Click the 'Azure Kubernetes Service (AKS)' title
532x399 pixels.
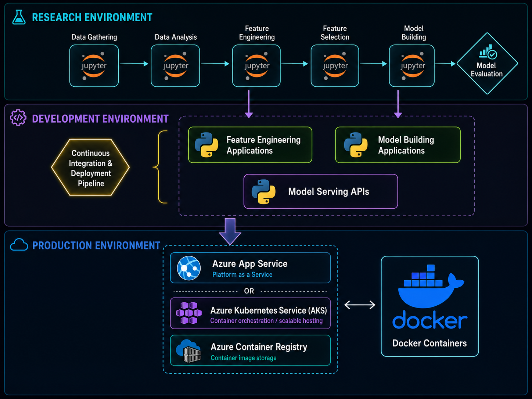point(269,310)
